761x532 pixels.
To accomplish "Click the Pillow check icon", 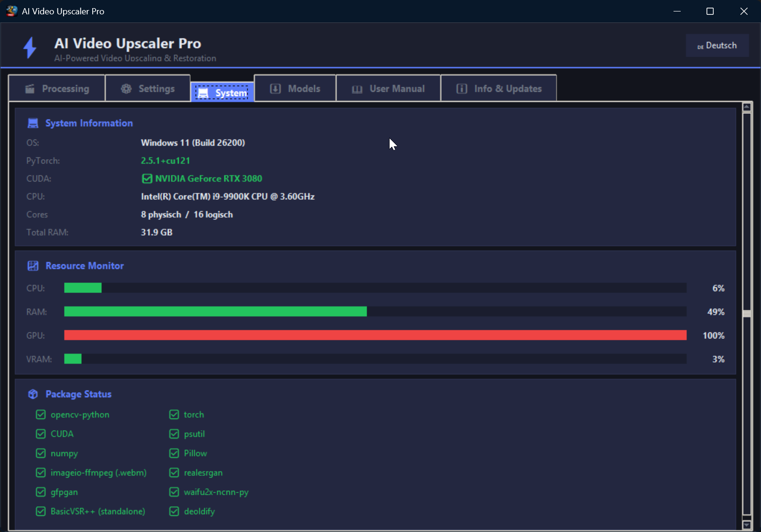I will click(174, 453).
